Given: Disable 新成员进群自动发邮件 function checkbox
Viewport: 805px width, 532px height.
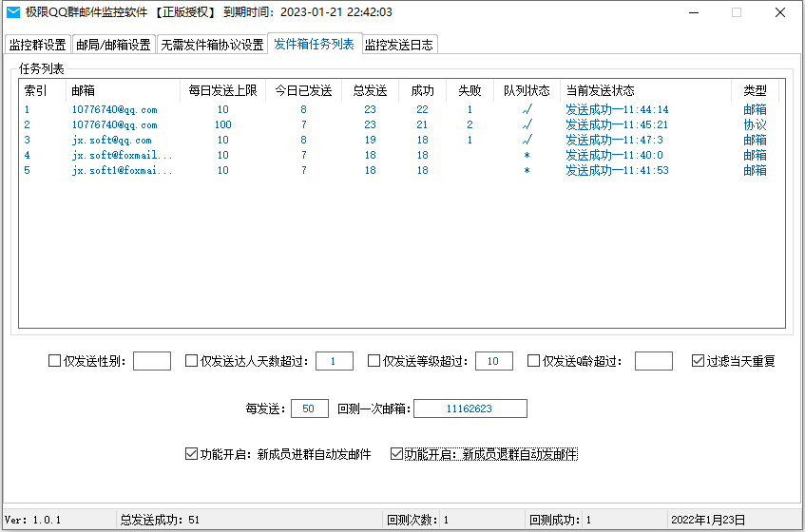Looking at the screenshot, I should pos(191,453).
